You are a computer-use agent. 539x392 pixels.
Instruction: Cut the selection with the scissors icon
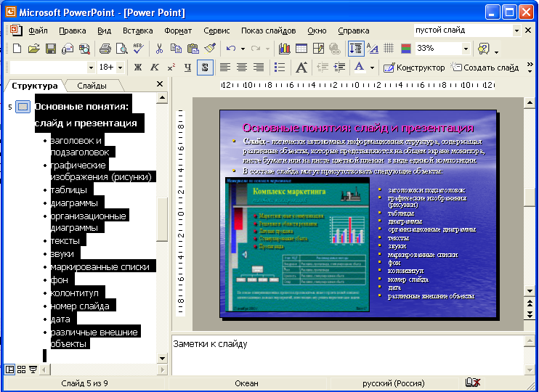[x=159, y=49]
